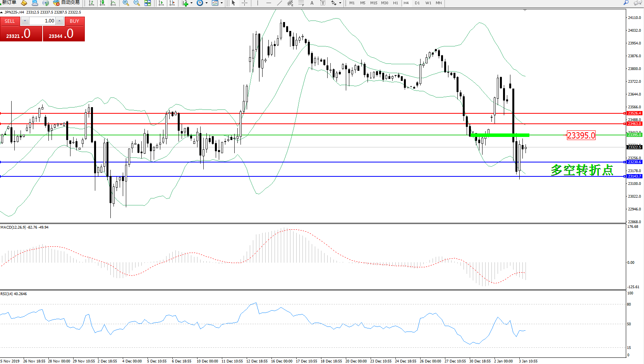
Task: Open search with the magnifier icon
Action: tap(626, 3)
